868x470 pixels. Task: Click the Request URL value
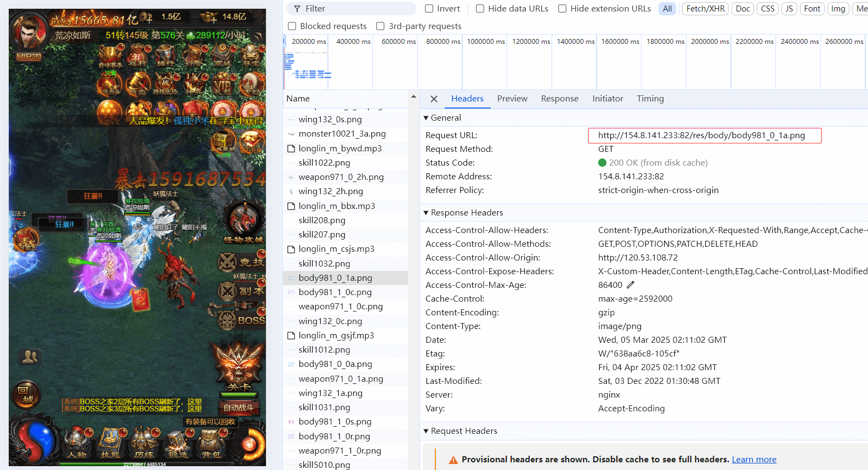click(x=701, y=135)
